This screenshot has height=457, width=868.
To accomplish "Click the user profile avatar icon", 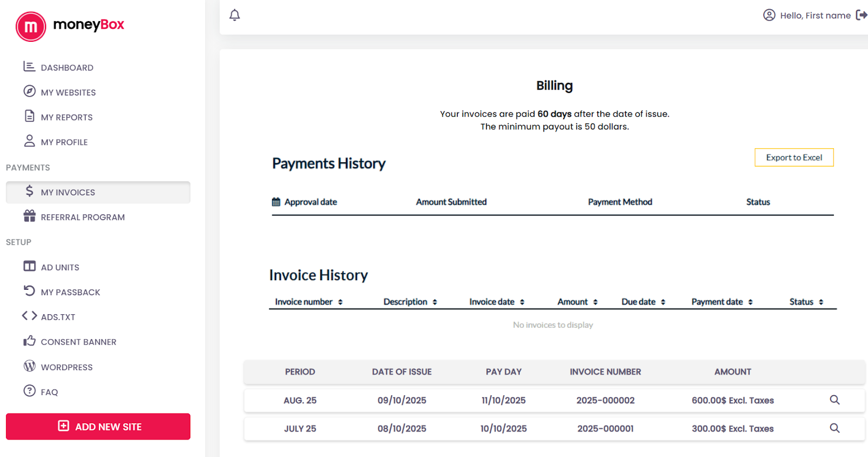I will point(769,15).
